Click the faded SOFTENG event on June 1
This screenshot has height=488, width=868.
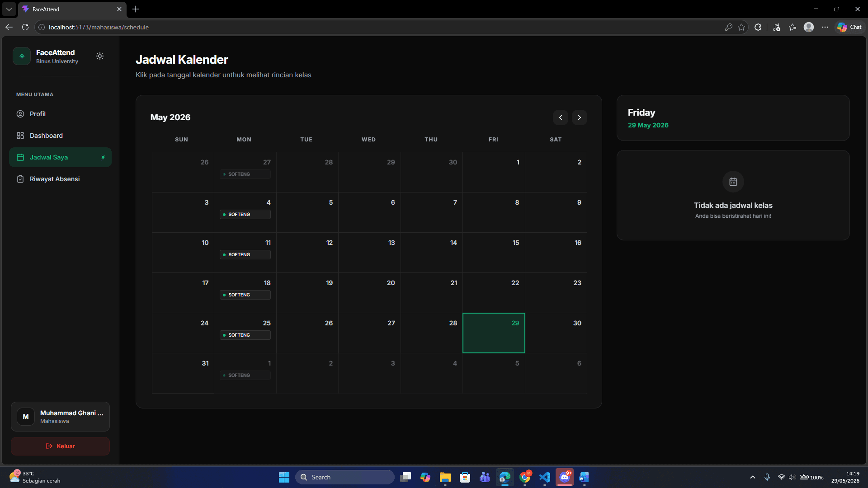(x=245, y=375)
